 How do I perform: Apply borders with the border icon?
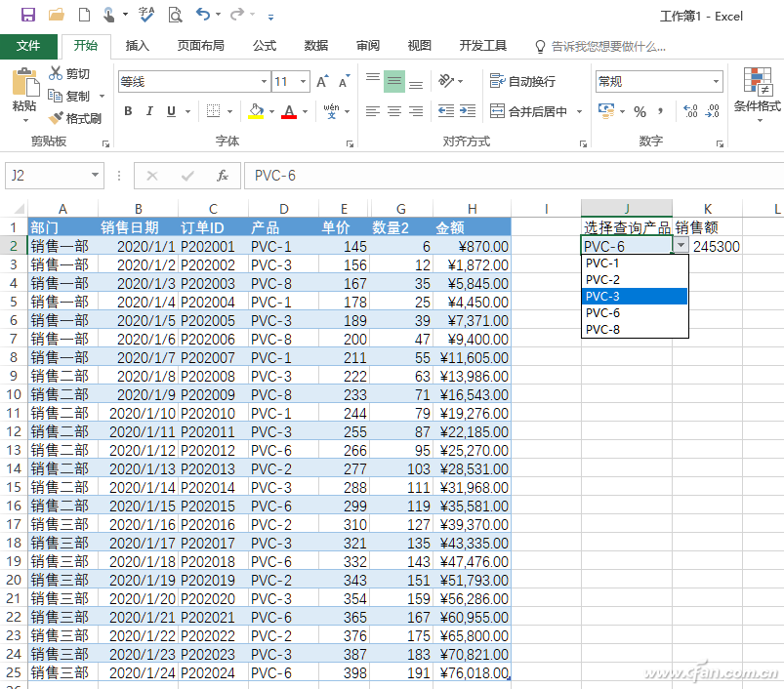214,111
